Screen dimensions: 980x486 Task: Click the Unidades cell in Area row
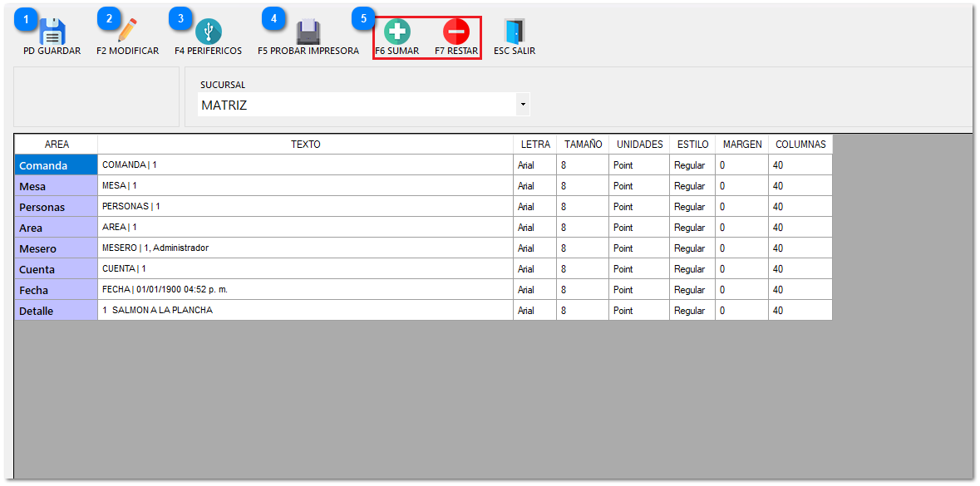tap(638, 228)
